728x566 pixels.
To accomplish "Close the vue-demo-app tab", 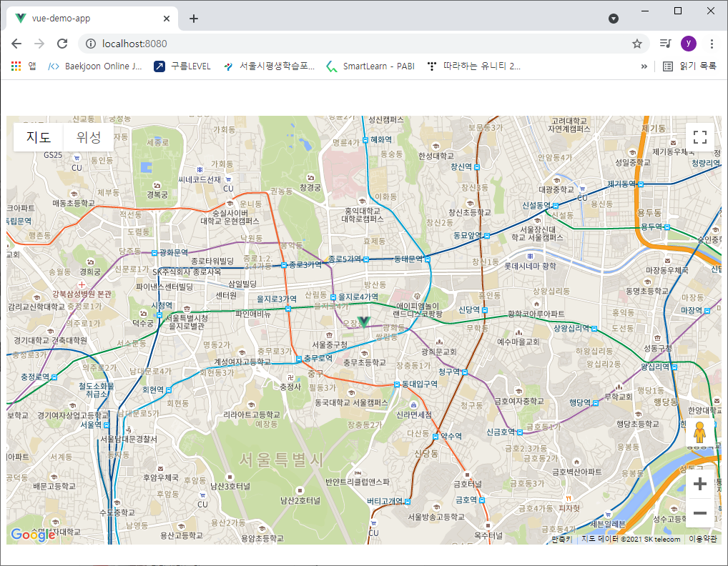I will (167, 19).
